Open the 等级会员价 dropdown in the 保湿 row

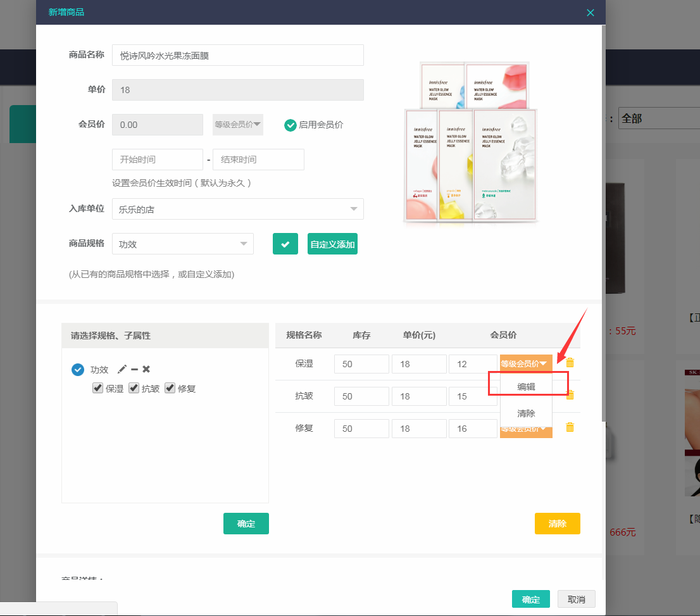click(x=526, y=363)
